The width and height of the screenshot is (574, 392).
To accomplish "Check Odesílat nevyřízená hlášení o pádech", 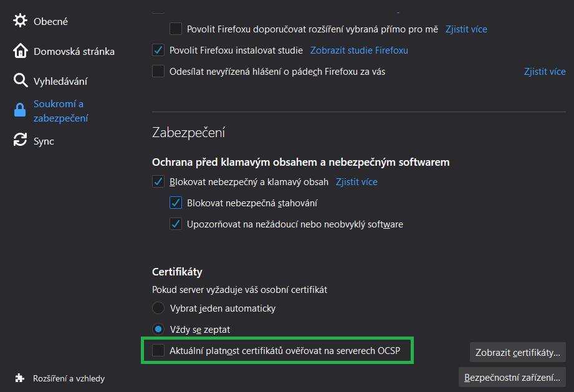I will click(158, 72).
